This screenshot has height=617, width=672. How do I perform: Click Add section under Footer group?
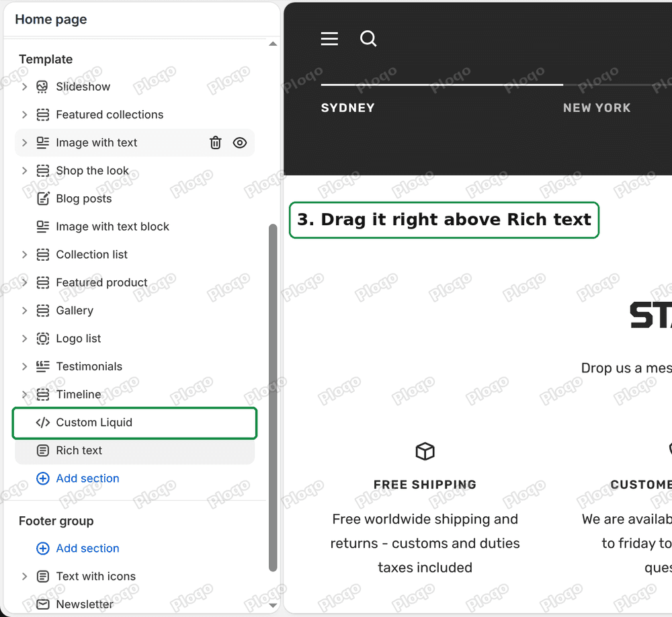(x=87, y=548)
